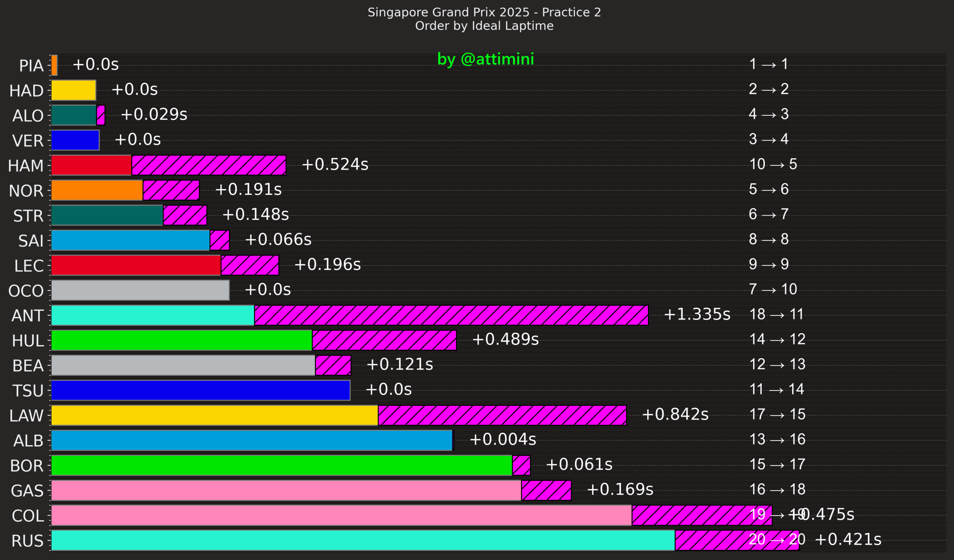Screen dimensions: 954x560
Task: Click ANT's turquoise solid bar
Action: point(152,315)
